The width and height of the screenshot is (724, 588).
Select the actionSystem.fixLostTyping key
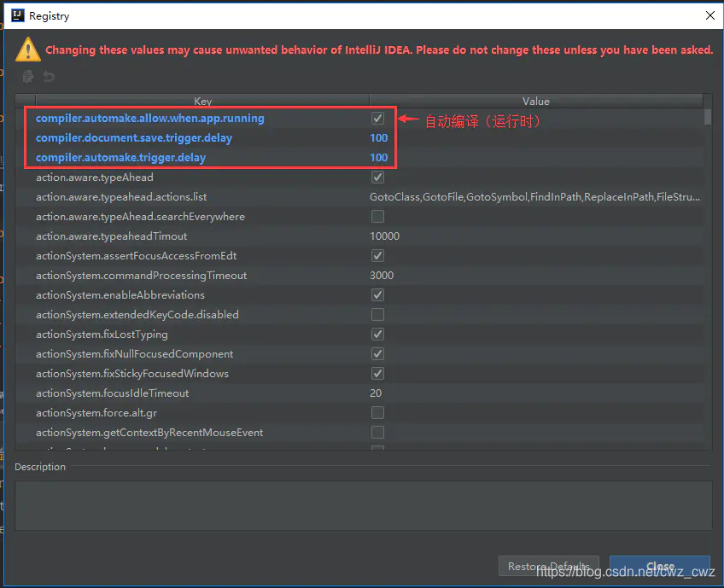(x=102, y=335)
